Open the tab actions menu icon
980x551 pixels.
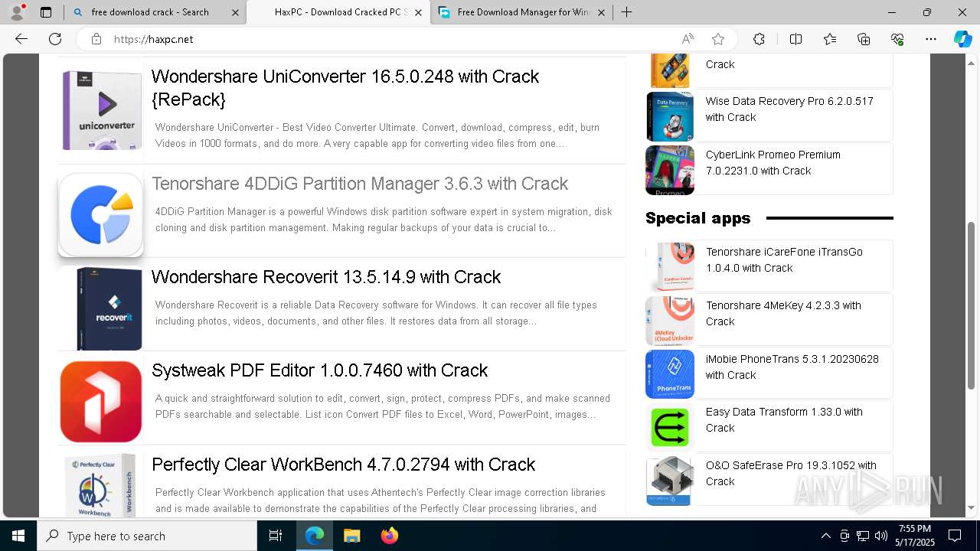coord(46,12)
